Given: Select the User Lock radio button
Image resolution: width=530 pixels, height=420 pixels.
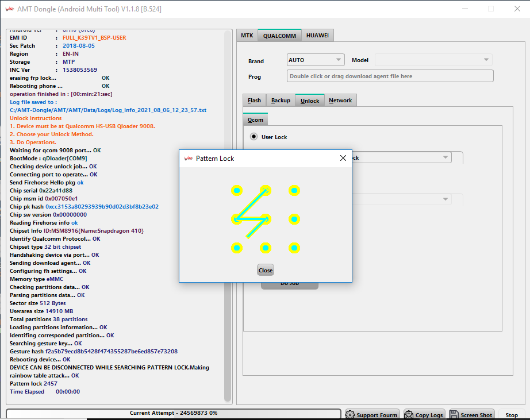Looking at the screenshot, I should (x=254, y=137).
